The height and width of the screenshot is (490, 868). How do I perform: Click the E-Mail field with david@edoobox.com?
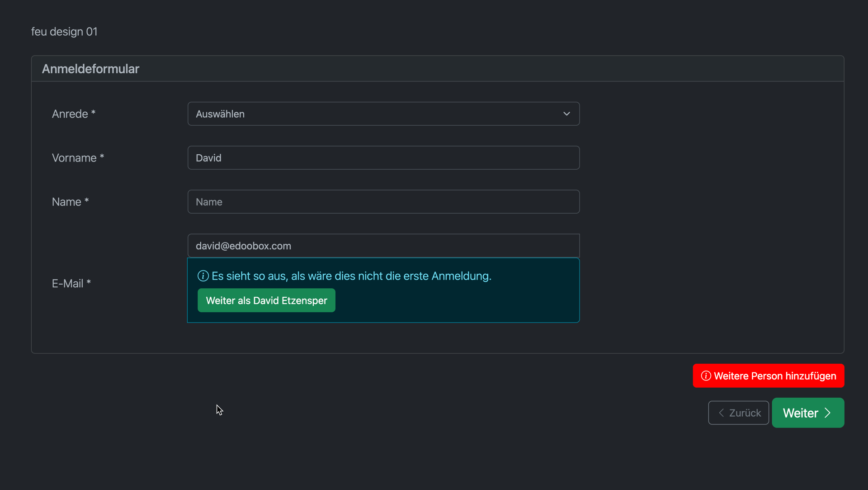383,246
